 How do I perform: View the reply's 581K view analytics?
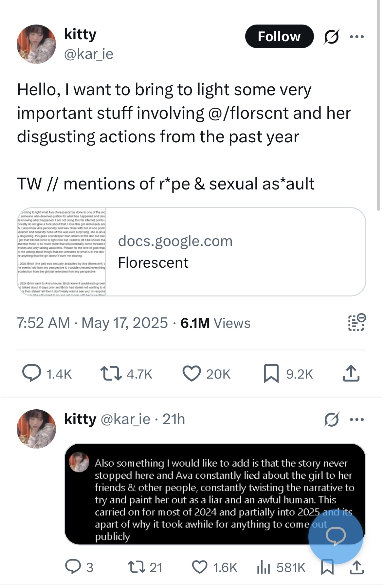pos(281,567)
